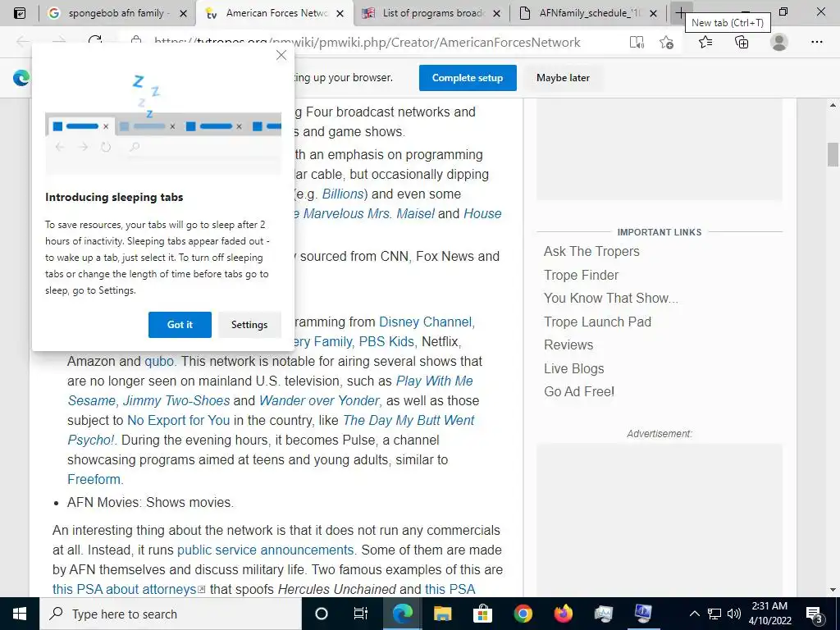
Task: Open the tab actions menu icon
Action: [20, 13]
